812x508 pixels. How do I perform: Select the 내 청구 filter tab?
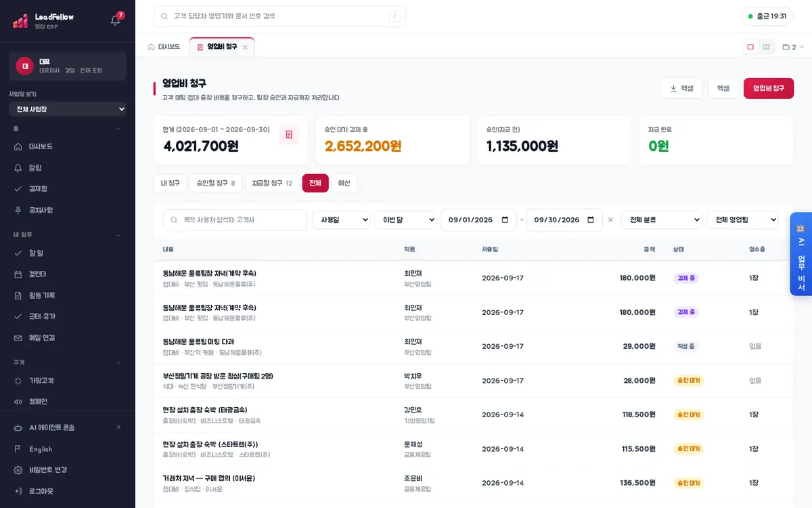[170, 183]
